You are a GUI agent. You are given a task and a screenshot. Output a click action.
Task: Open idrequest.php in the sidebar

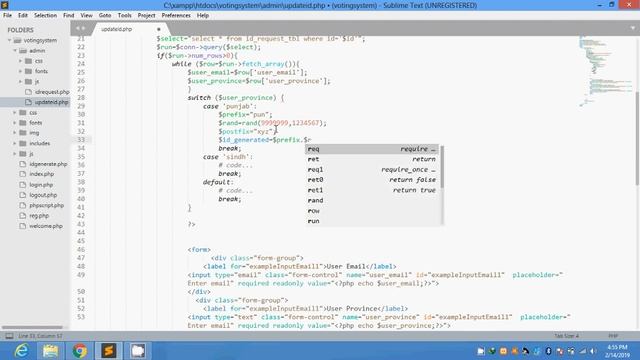coord(52,92)
